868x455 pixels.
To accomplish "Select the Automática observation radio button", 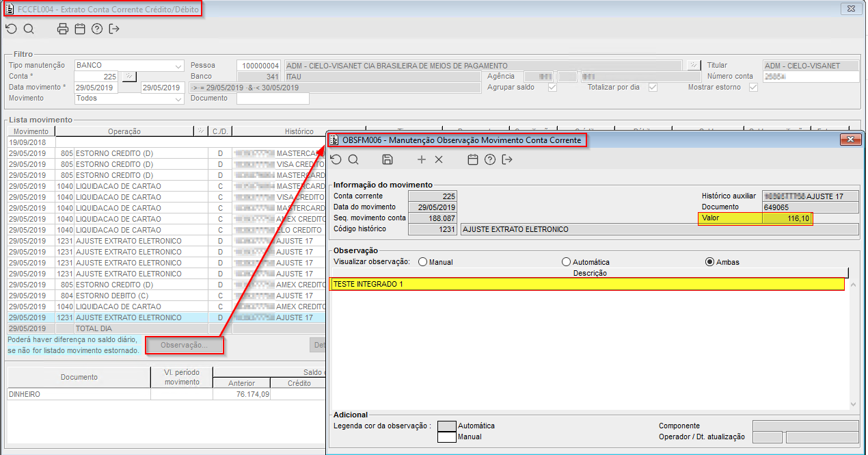I will 566,262.
